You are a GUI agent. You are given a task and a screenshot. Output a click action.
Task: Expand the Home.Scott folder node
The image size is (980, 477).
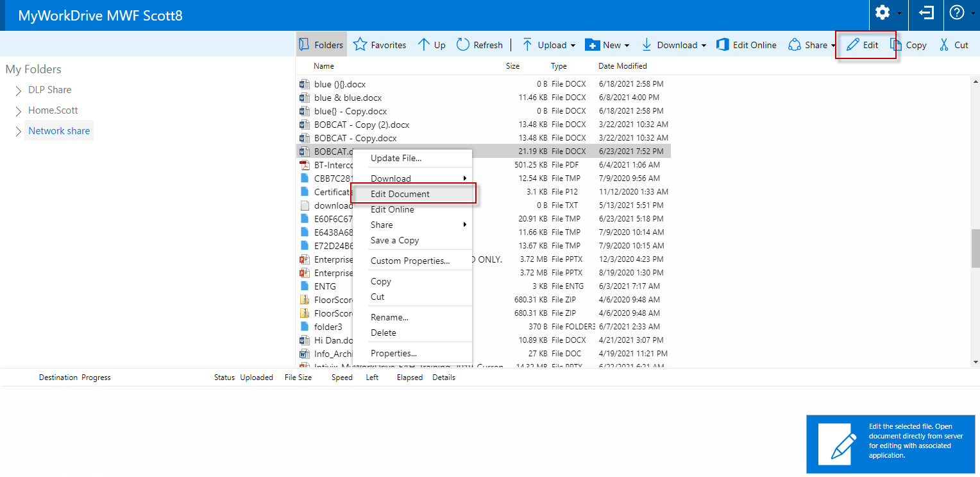tap(19, 111)
